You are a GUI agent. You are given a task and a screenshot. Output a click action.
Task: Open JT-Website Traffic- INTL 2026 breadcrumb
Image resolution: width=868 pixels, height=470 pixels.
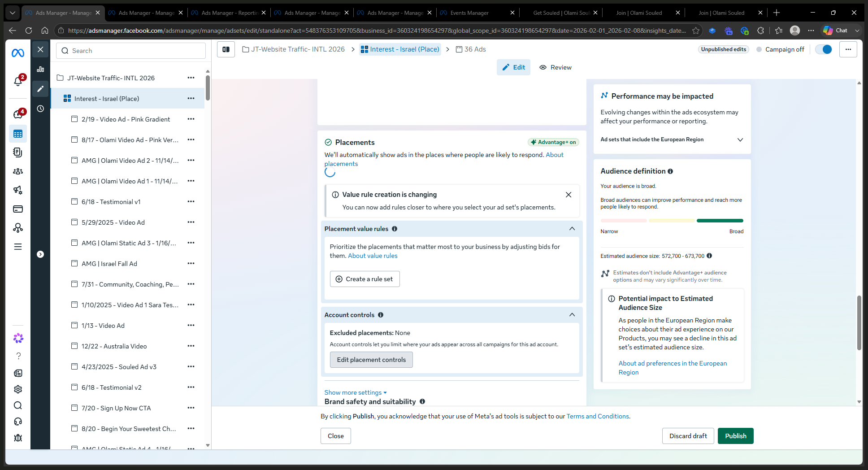[294, 49]
